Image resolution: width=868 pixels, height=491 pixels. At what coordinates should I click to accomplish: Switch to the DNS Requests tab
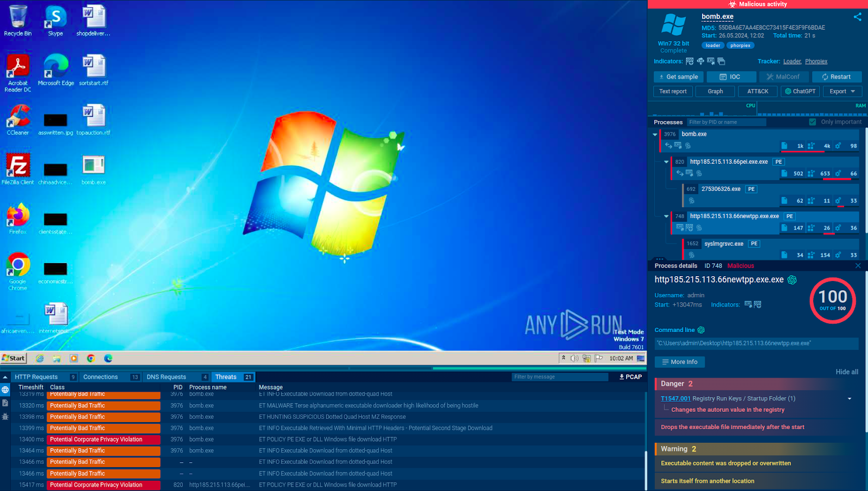click(176, 377)
